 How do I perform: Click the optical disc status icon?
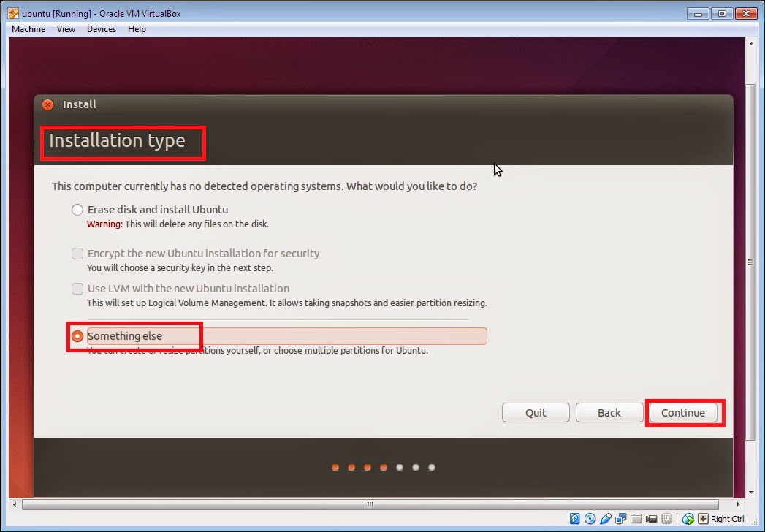(x=590, y=518)
